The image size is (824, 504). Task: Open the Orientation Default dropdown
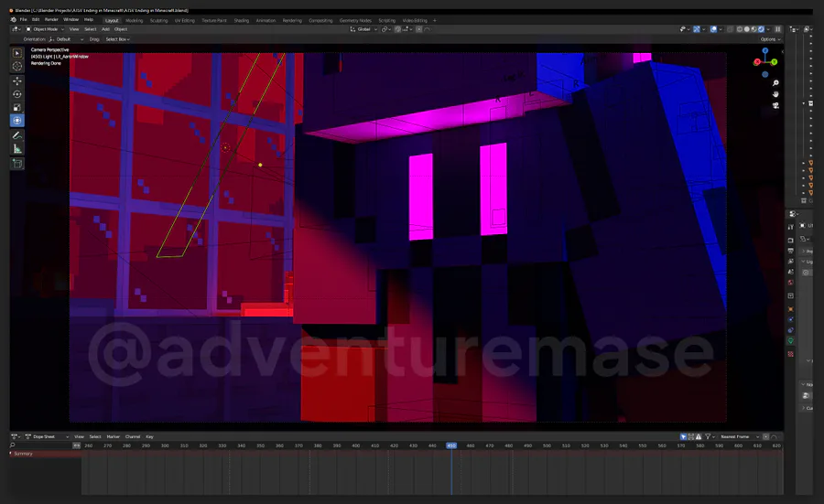[x=66, y=39]
